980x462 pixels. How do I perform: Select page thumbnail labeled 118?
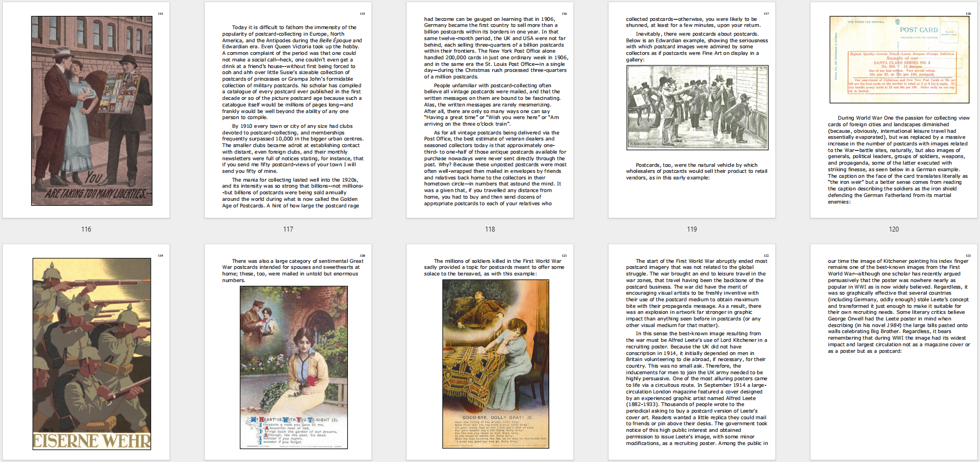click(490, 110)
